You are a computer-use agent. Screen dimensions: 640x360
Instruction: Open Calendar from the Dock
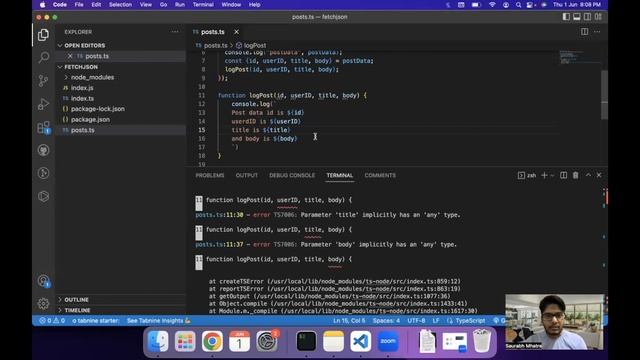point(239,341)
